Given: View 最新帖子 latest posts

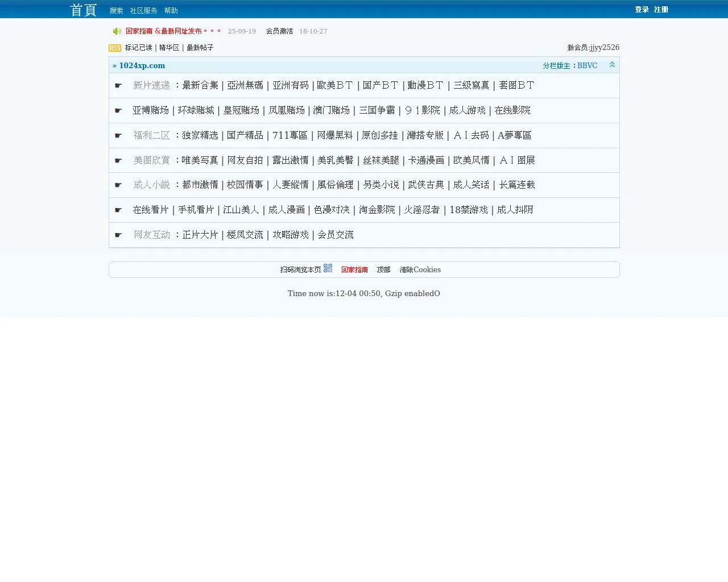Looking at the screenshot, I should pyautogui.click(x=200, y=48).
